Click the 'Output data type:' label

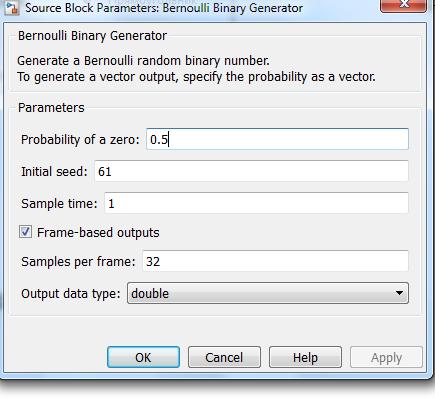coord(71,294)
